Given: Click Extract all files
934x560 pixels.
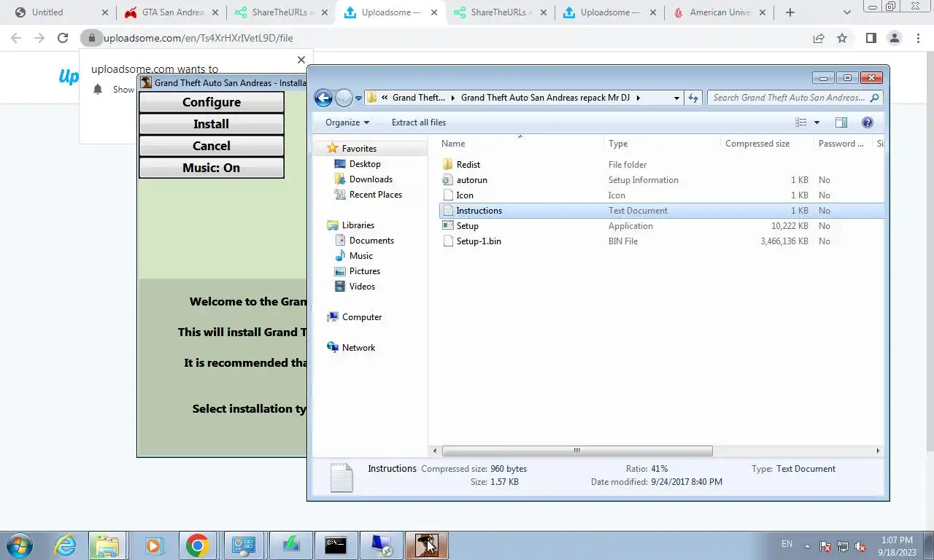Looking at the screenshot, I should [419, 122].
